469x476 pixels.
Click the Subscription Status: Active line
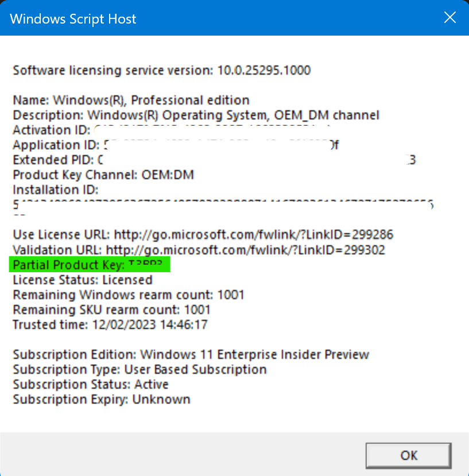coord(90,384)
